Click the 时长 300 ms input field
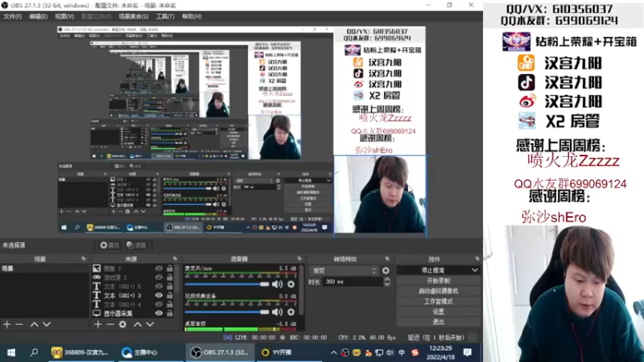The width and height of the screenshot is (644, 362). 353,282
